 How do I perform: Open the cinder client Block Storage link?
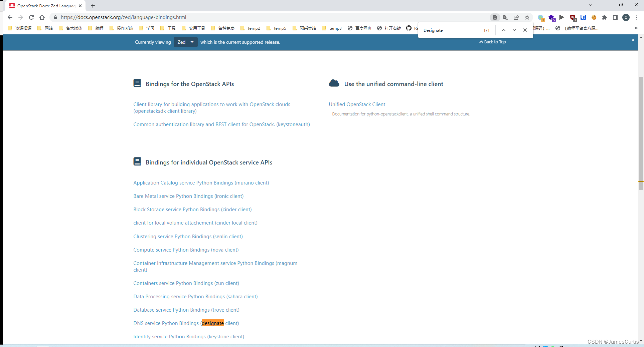(x=192, y=209)
